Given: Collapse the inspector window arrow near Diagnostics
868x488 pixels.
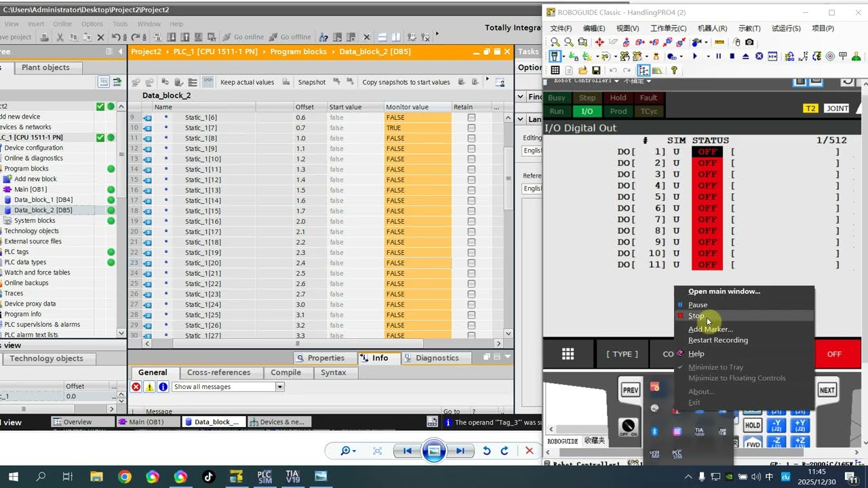Looking at the screenshot, I should pyautogui.click(x=508, y=357).
